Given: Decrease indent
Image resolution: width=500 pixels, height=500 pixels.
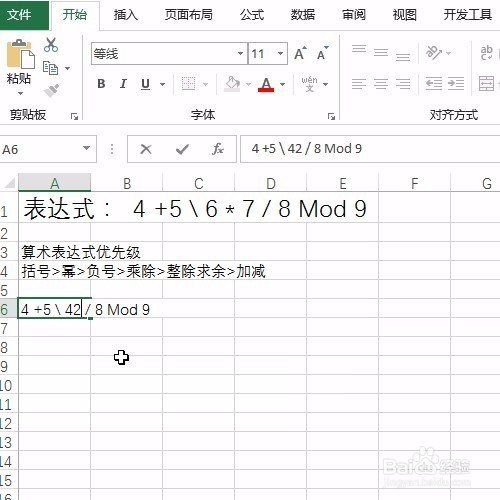Looking at the screenshot, I should pos(434,84).
